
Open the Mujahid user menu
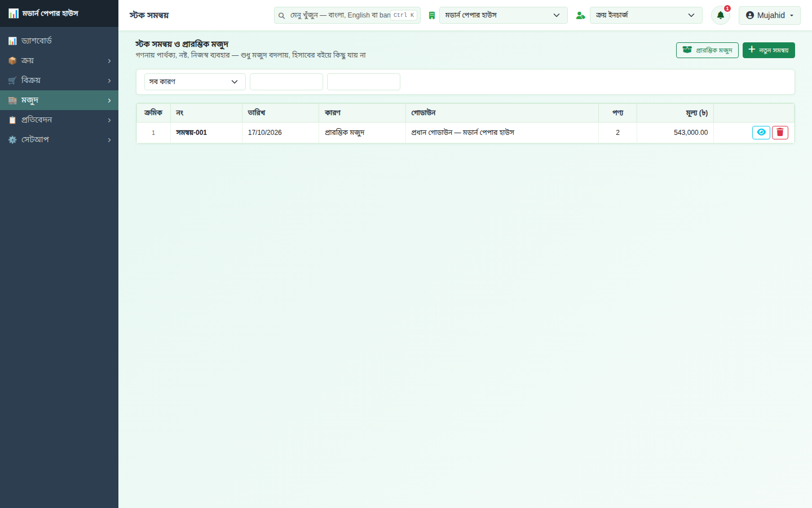(770, 15)
